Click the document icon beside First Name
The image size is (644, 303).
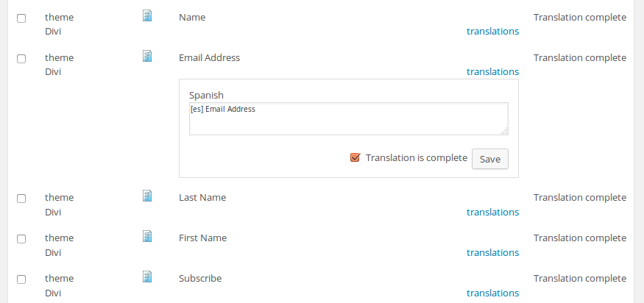point(147,236)
